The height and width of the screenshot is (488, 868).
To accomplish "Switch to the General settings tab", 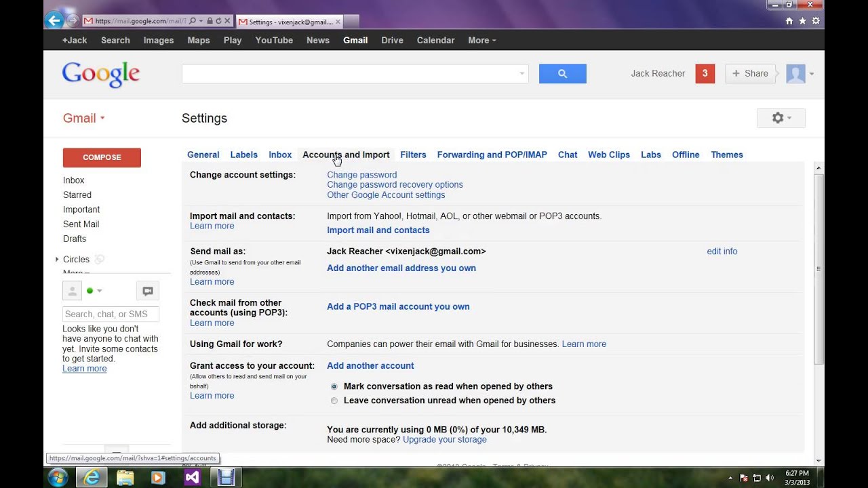I will (203, 155).
